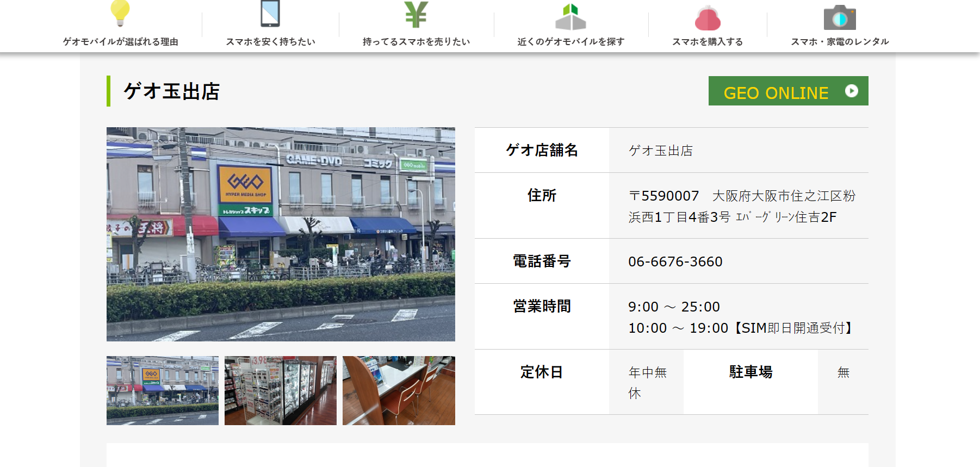Click the large main store photo
980x467 pixels.
click(281, 234)
